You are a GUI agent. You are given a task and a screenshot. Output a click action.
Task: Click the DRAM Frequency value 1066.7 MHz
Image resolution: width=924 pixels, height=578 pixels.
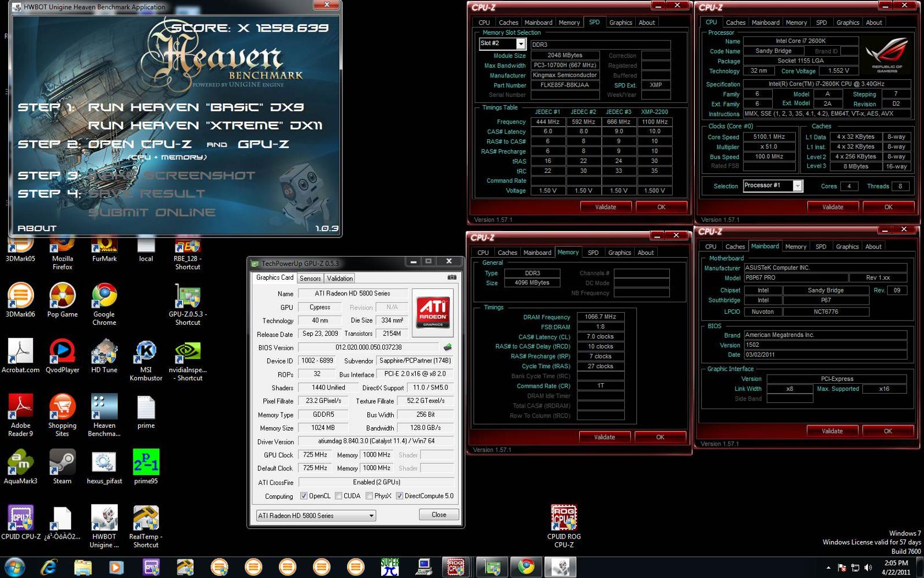point(601,317)
